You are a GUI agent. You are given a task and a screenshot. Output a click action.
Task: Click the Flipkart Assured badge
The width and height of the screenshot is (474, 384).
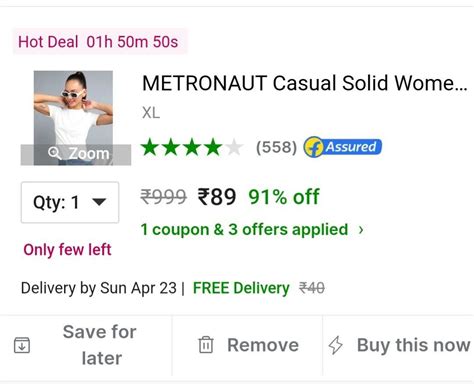coord(342,147)
